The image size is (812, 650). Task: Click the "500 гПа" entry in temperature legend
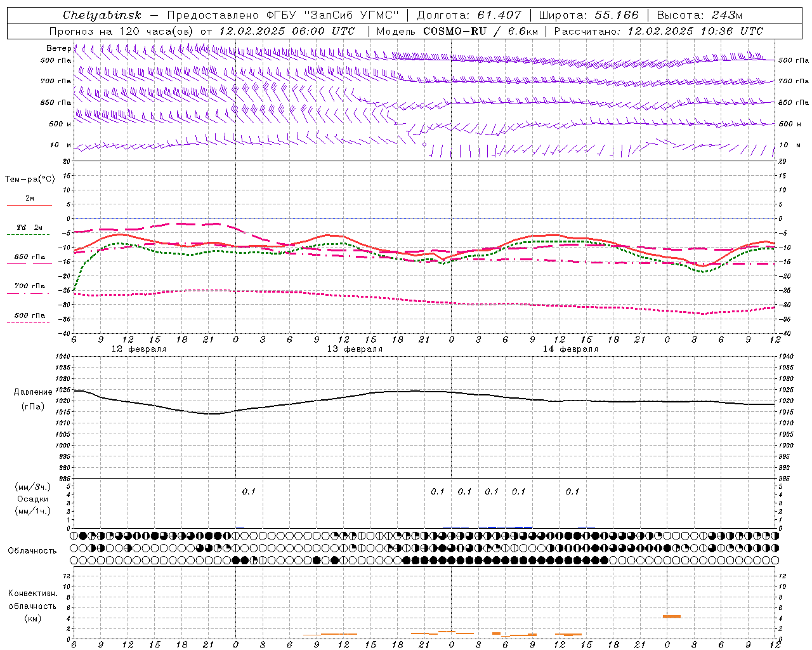(x=29, y=315)
